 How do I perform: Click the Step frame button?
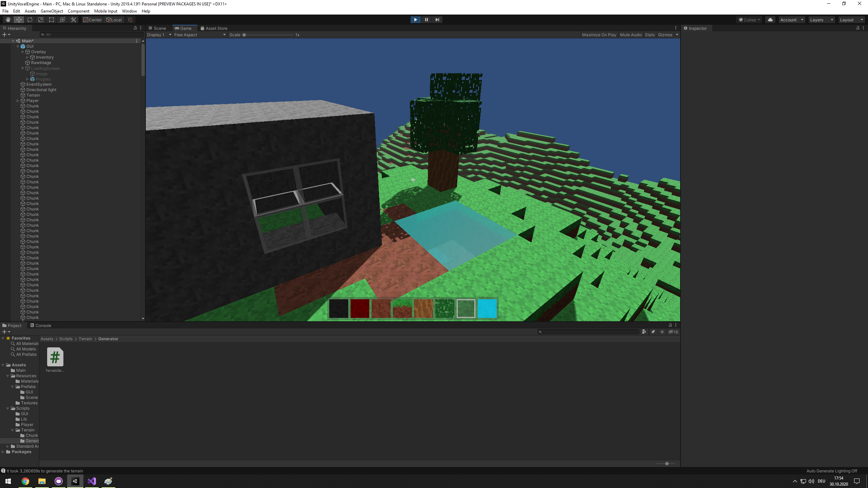click(x=437, y=20)
